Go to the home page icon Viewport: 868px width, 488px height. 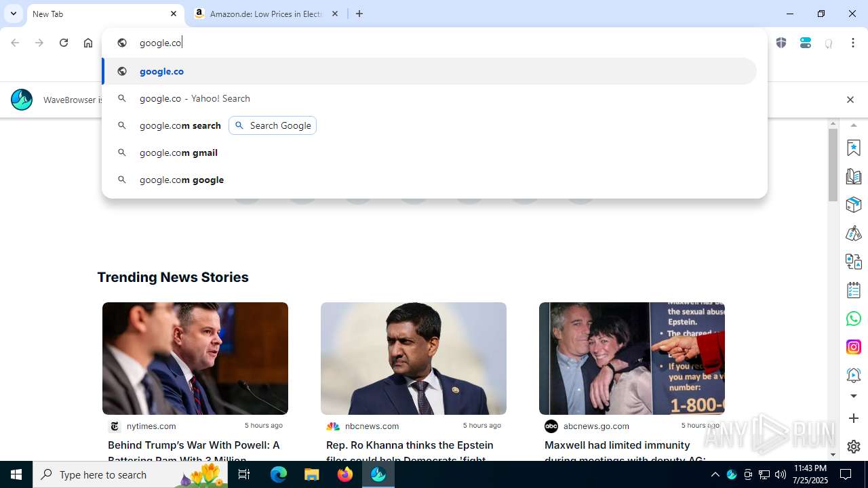(88, 43)
